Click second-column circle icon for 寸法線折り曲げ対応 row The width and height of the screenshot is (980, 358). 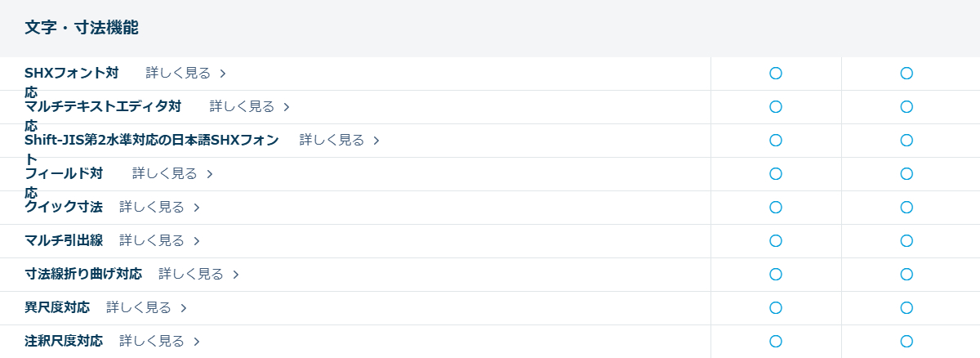[x=906, y=275]
